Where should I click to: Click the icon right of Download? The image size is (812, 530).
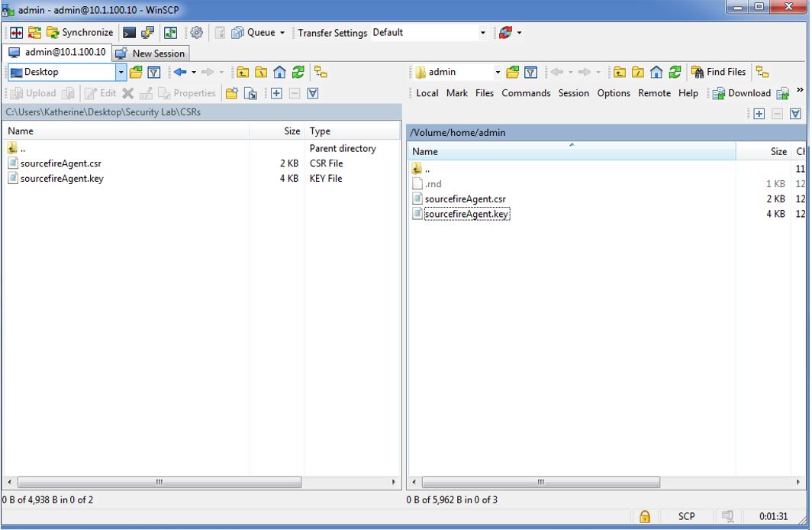782,93
